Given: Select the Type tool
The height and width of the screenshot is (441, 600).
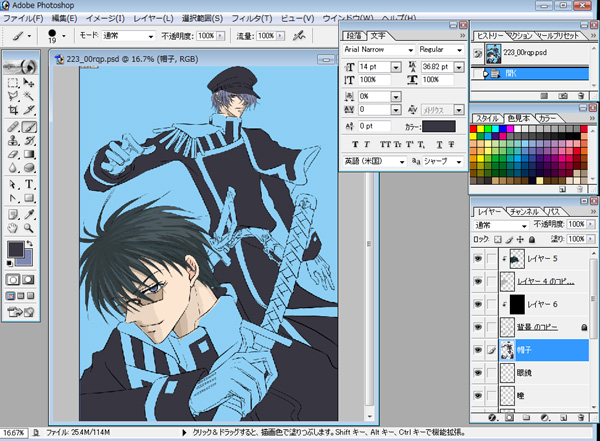Looking at the screenshot, I should [x=29, y=185].
